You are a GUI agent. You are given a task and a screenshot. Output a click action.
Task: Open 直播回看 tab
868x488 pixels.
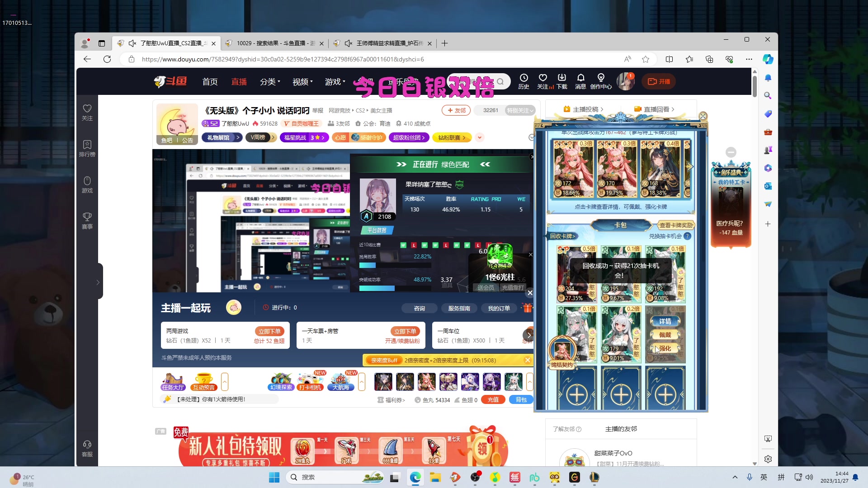[x=654, y=109]
